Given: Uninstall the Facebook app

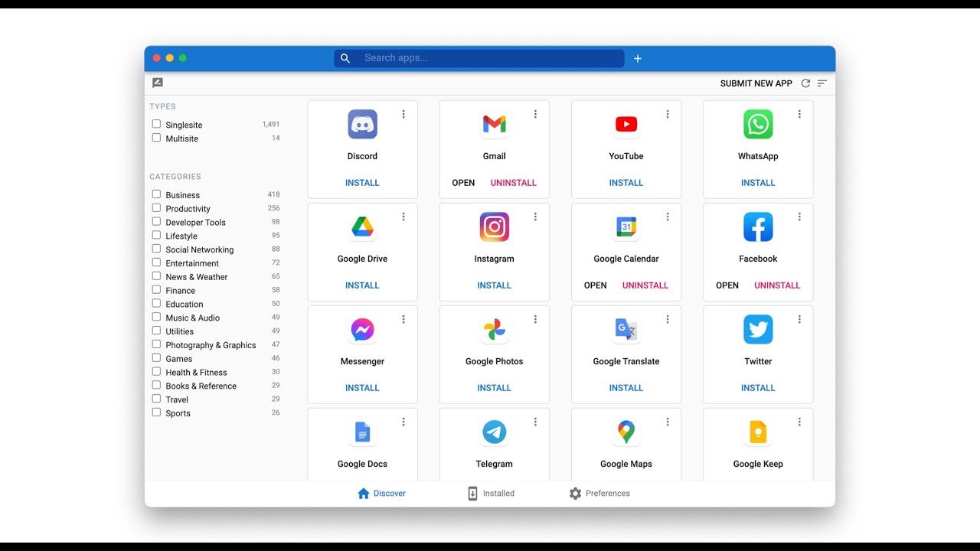Looking at the screenshot, I should 777,285.
